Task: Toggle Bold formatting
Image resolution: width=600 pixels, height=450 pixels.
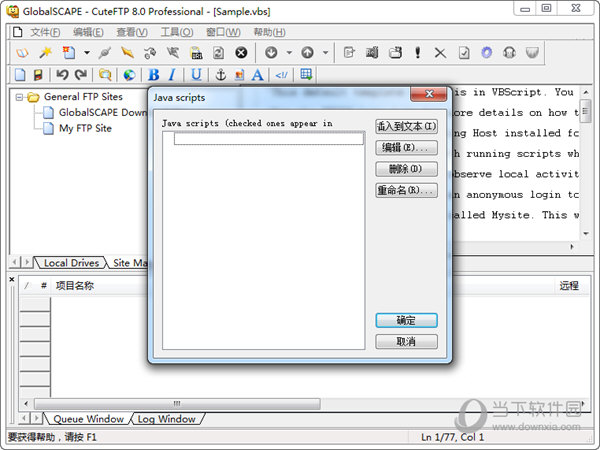Action: pos(153,75)
